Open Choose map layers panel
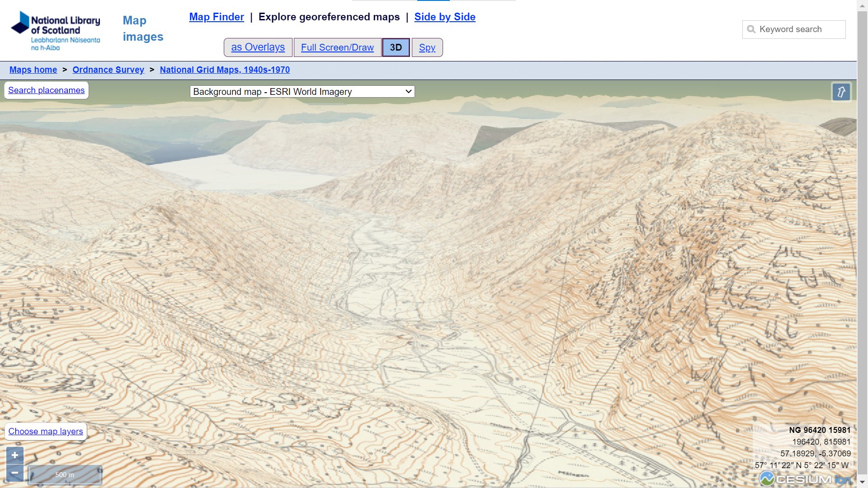 point(46,432)
